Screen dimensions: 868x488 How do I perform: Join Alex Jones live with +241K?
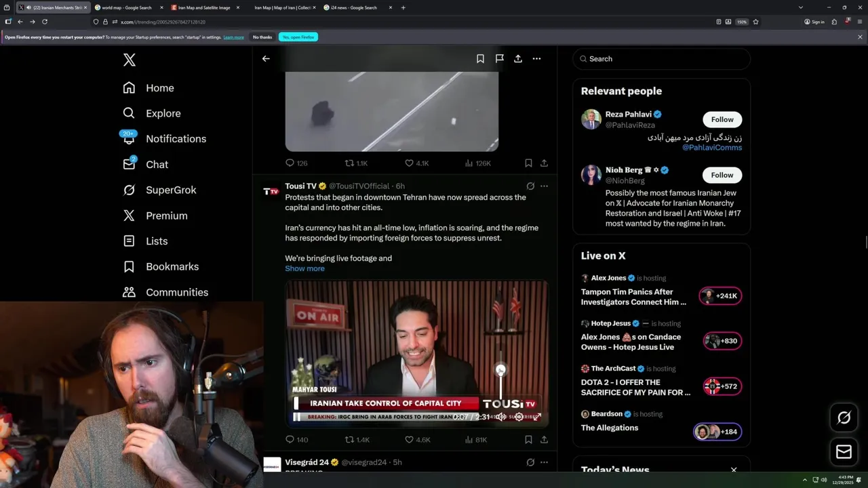pos(720,296)
